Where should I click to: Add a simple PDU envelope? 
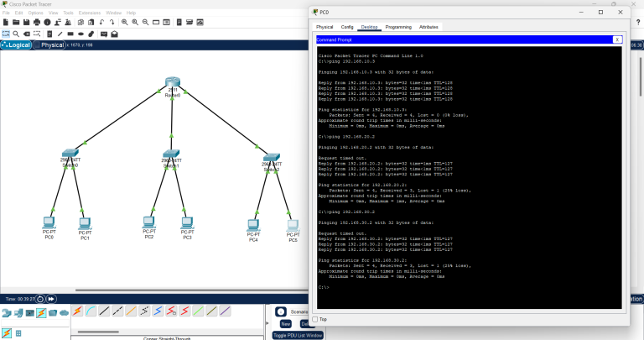[x=104, y=34]
